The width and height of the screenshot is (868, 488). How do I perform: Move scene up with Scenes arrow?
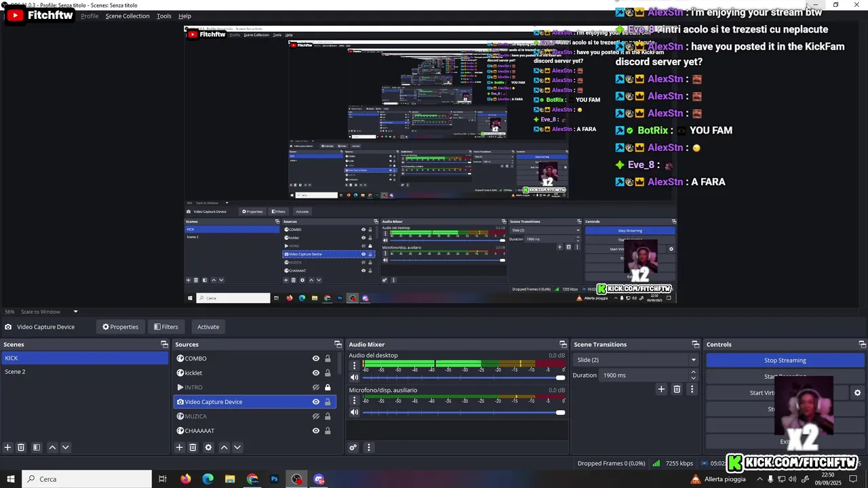point(52,447)
